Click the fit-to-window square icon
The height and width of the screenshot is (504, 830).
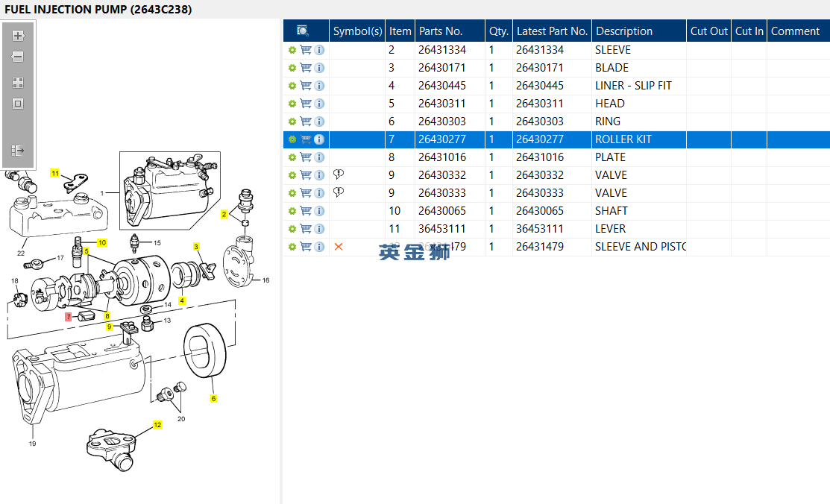coord(18,104)
